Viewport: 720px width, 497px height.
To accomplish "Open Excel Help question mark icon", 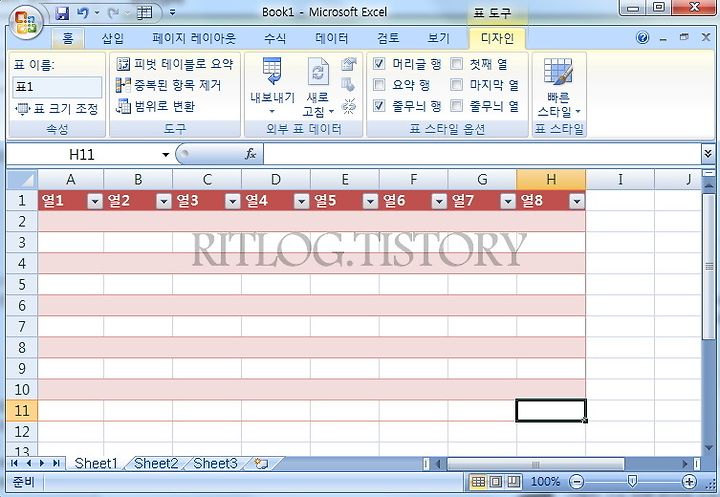I will [x=643, y=38].
